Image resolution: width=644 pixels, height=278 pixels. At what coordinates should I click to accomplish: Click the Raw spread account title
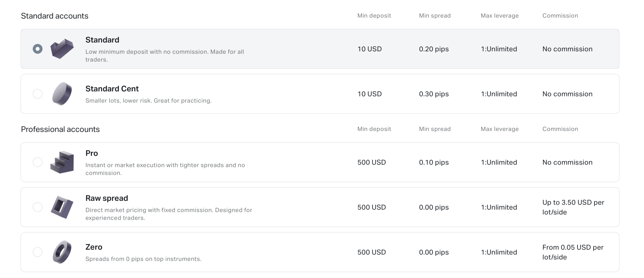tap(107, 198)
